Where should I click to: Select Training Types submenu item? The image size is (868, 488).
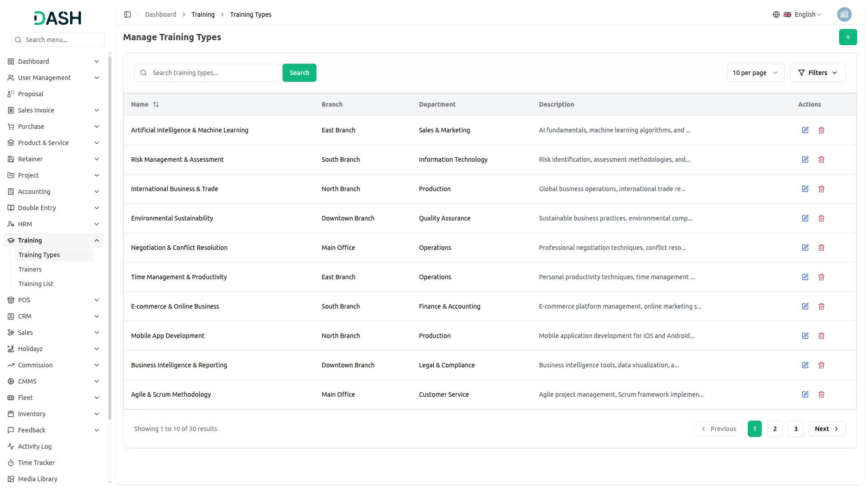(54, 255)
